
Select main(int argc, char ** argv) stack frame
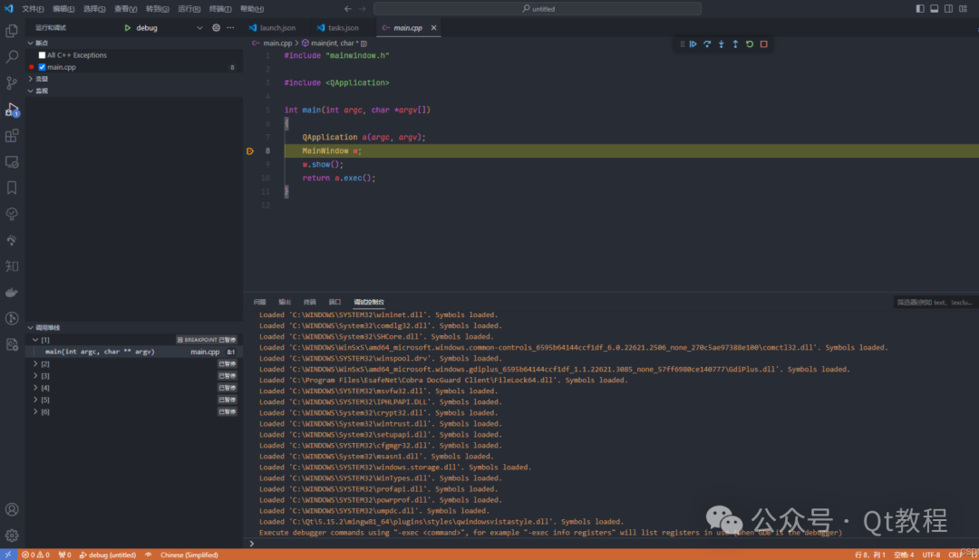(x=133, y=352)
